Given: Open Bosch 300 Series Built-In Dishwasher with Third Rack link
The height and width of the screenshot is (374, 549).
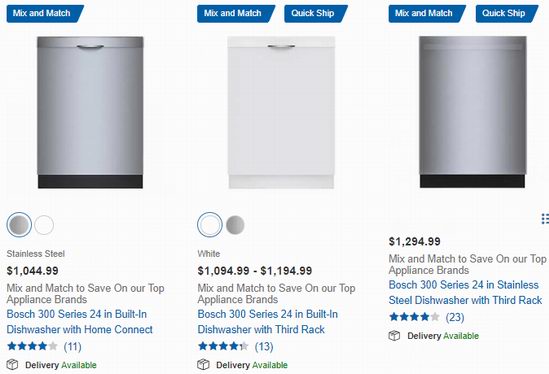Looking at the screenshot, I should point(267,321).
